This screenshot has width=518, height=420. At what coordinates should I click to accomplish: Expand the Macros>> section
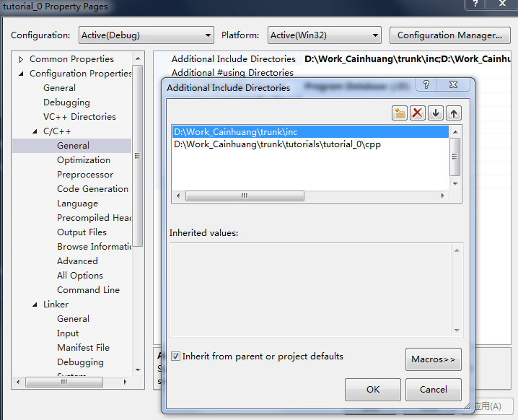(433, 359)
